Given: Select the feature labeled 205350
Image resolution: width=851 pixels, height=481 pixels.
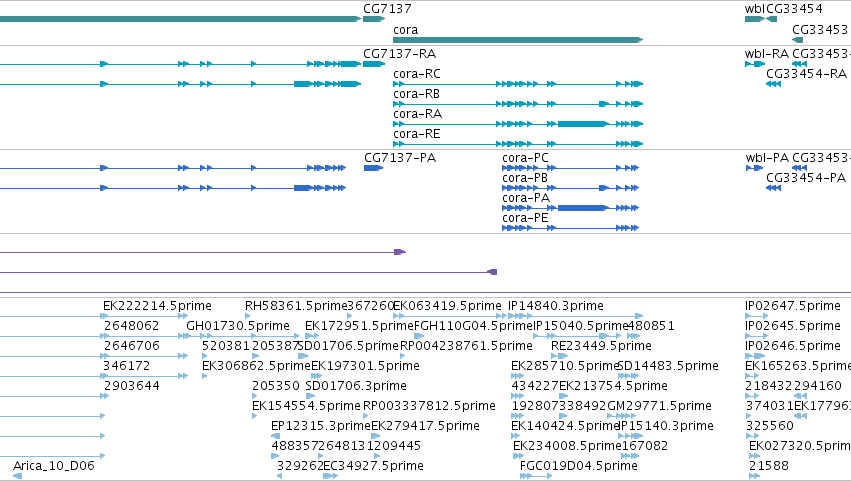Looking at the screenshot, I should pyautogui.click(x=276, y=387).
